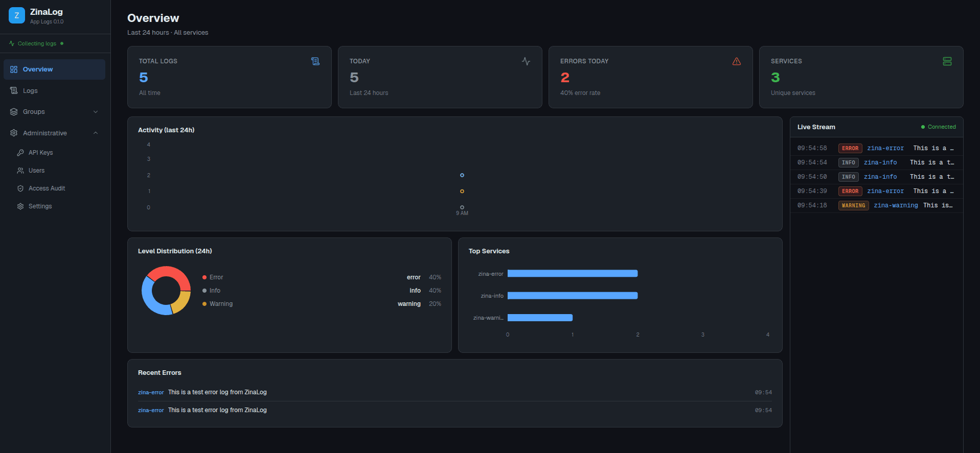Click the WARNING badge at 09:54:18

(x=854, y=205)
